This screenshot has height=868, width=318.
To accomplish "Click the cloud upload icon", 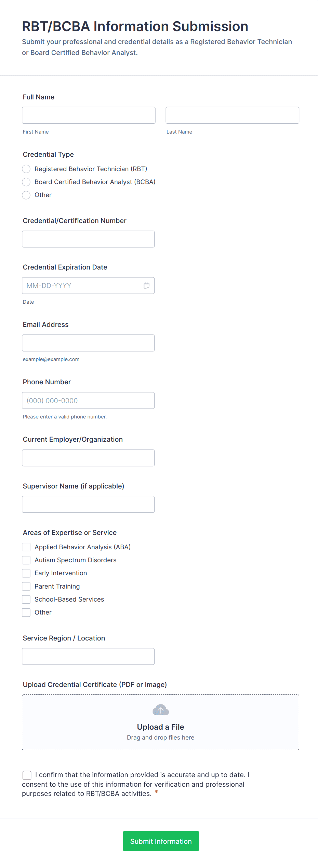I will 161,710.
